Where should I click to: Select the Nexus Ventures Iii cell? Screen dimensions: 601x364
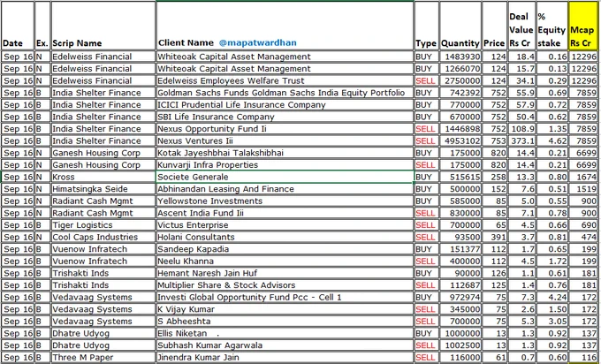tap(285, 141)
